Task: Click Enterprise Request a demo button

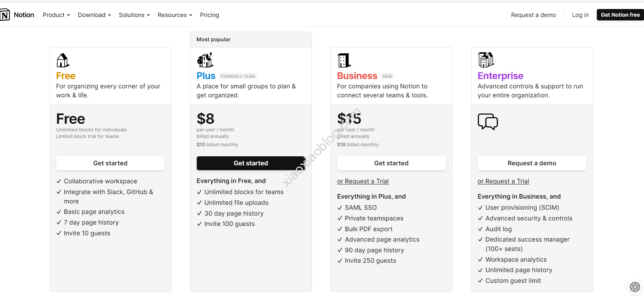Action: pos(532,163)
